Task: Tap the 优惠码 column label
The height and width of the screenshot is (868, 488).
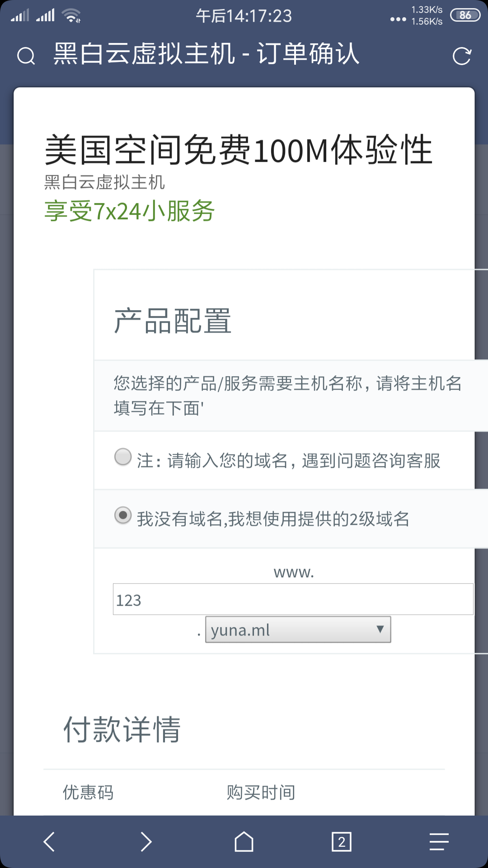Action: (x=88, y=793)
